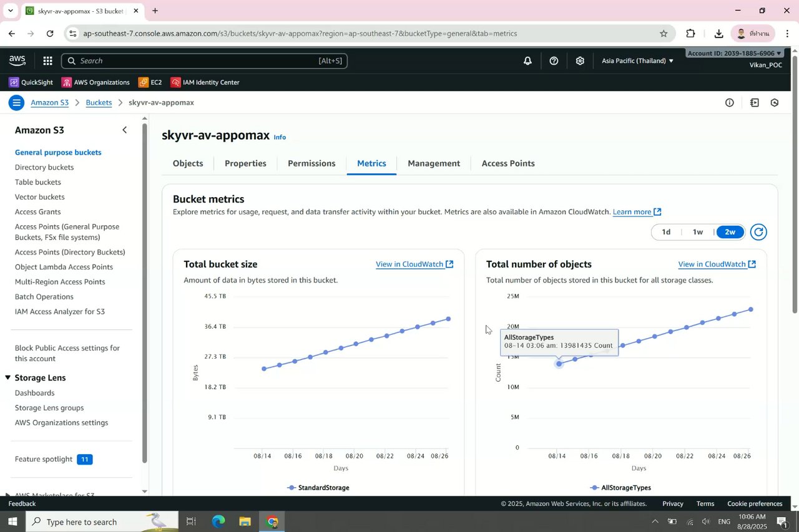
Task: Click the Windows taskbar search box
Action: tap(102, 521)
